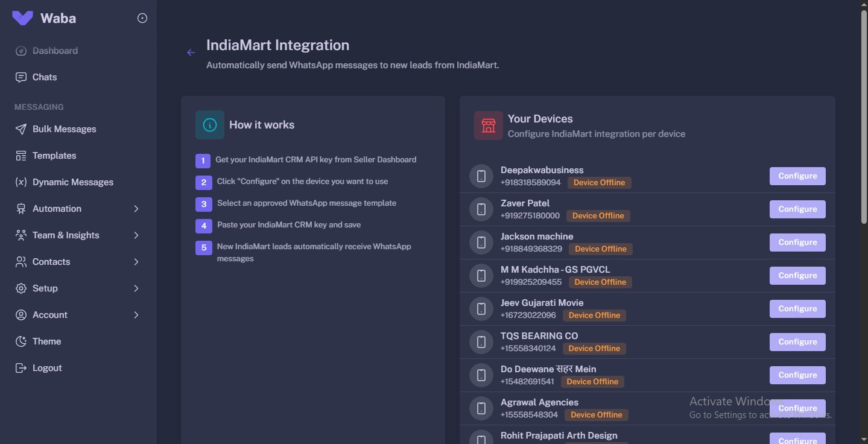Select the Templates icon
This screenshot has height=444, width=868.
[20, 155]
